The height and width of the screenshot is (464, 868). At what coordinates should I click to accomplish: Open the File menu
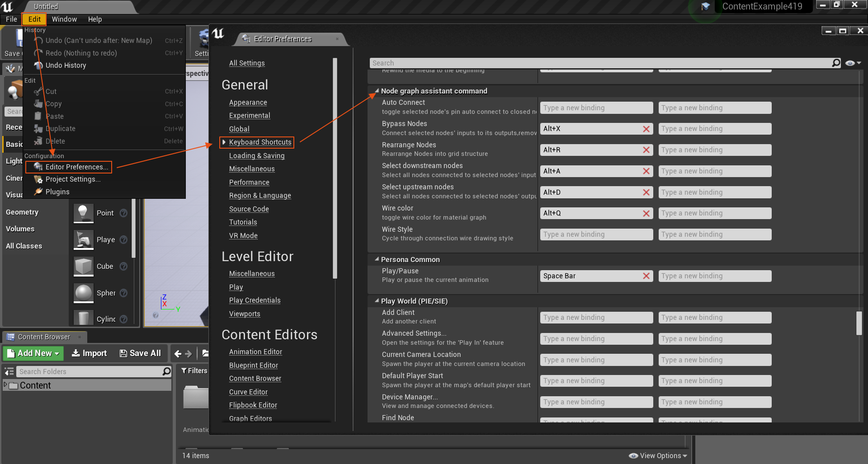click(11, 19)
